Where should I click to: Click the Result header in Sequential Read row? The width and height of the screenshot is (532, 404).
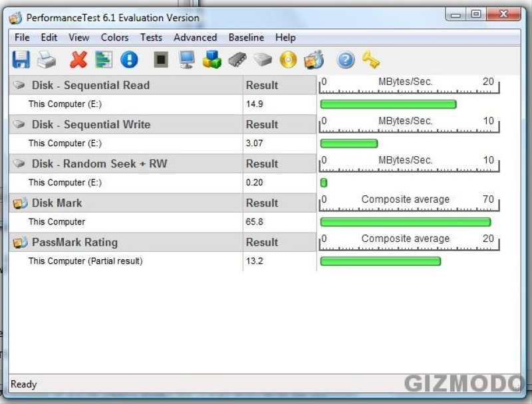262,85
